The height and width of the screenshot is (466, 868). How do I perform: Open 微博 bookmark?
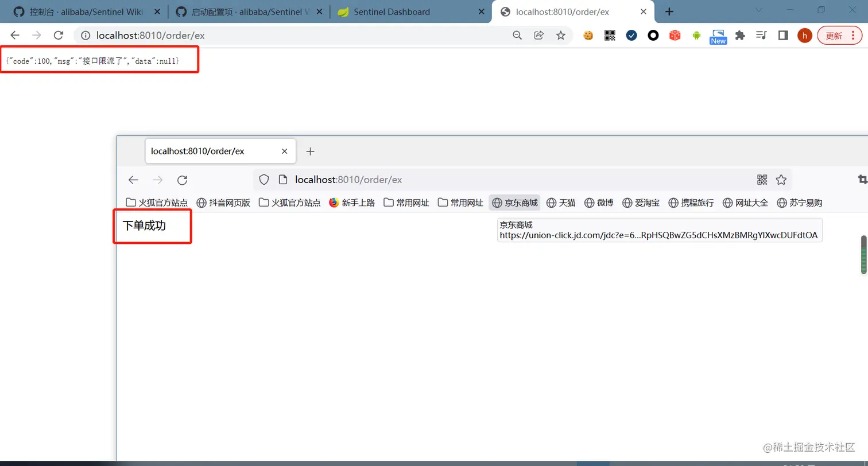(599, 202)
